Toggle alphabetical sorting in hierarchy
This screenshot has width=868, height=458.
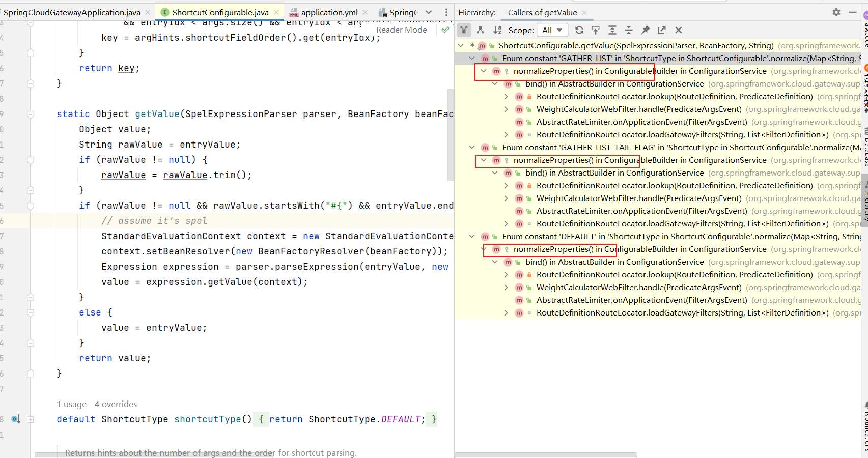coord(497,30)
